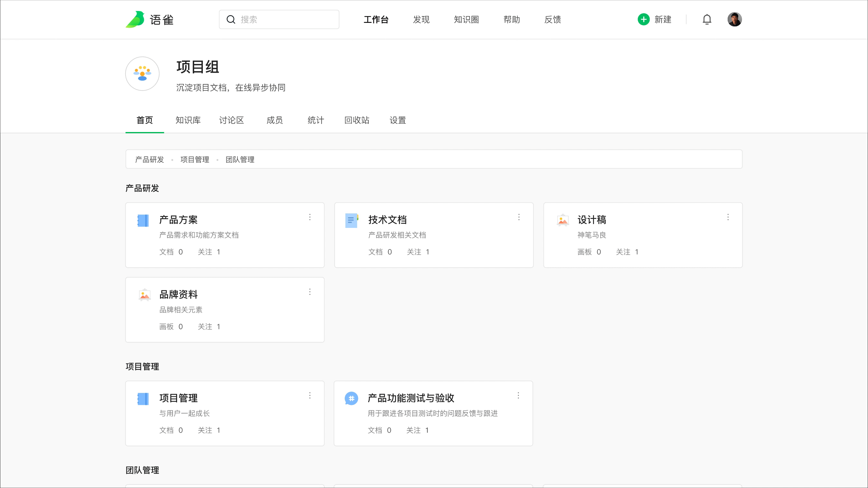Click the 技术文档 document icon
Viewport: 868px width, 488px height.
point(351,221)
